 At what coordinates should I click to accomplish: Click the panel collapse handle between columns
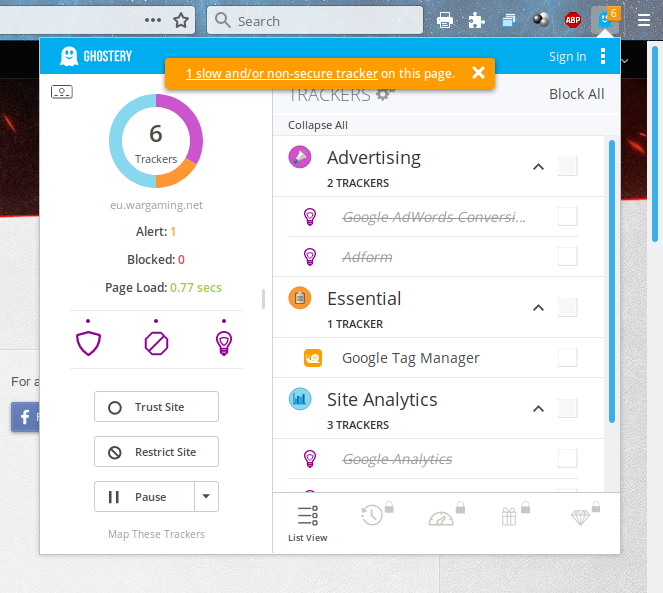(263, 299)
